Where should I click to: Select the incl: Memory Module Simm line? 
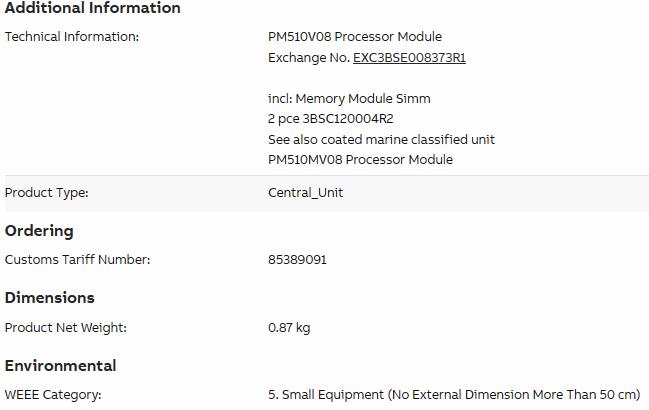pos(349,98)
